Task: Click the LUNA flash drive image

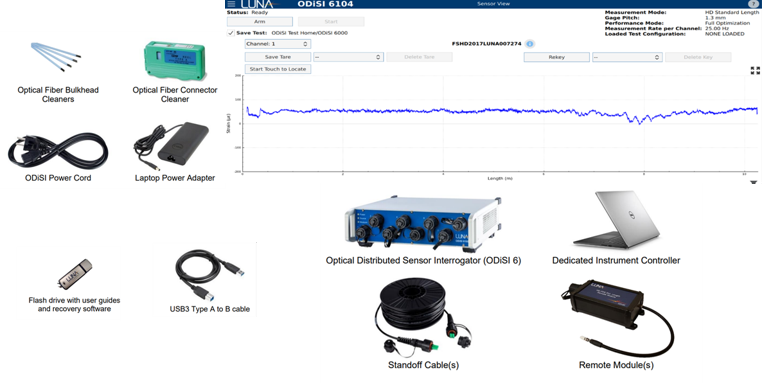Action: [x=74, y=275]
